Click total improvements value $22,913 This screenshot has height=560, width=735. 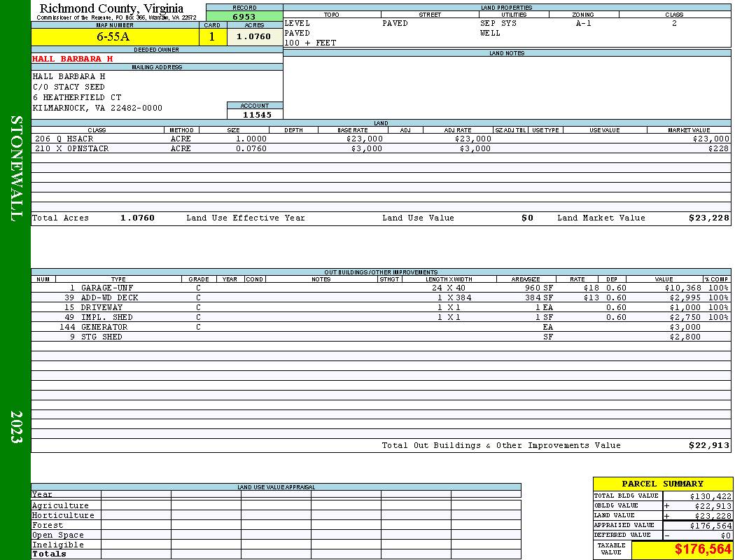[708, 446]
